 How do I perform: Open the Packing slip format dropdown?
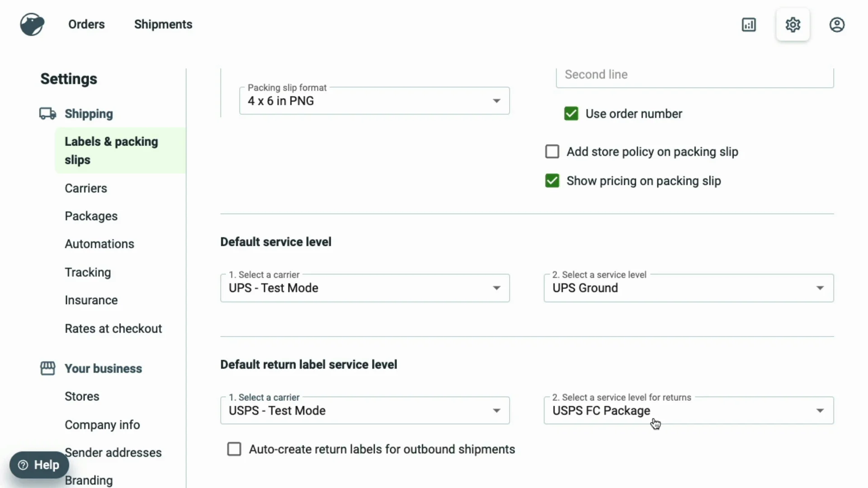[x=374, y=101]
